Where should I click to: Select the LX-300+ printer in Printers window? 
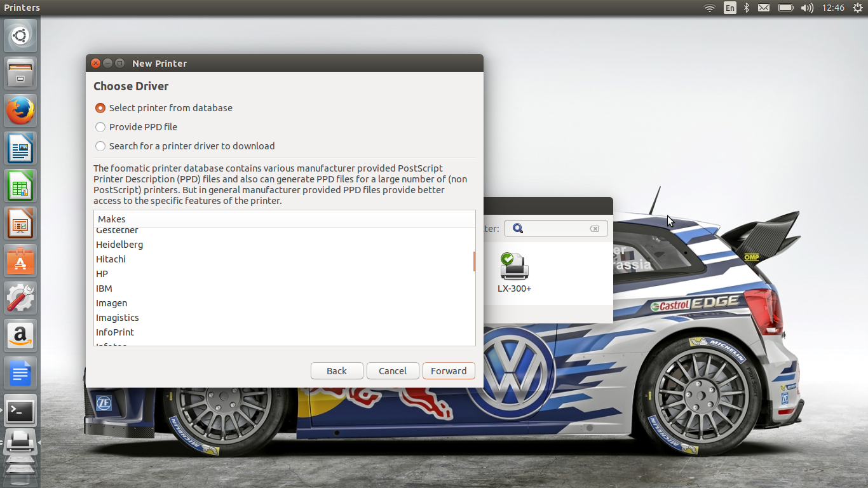click(515, 273)
